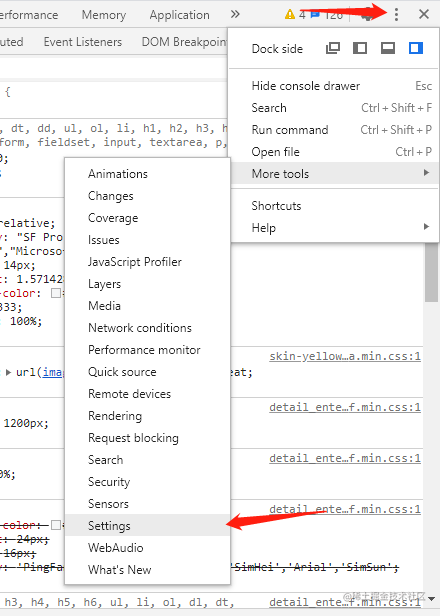Image resolution: width=440 pixels, height=616 pixels.
Task: Open Sensors from More tools
Action: pyautogui.click(x=148, y=504)
